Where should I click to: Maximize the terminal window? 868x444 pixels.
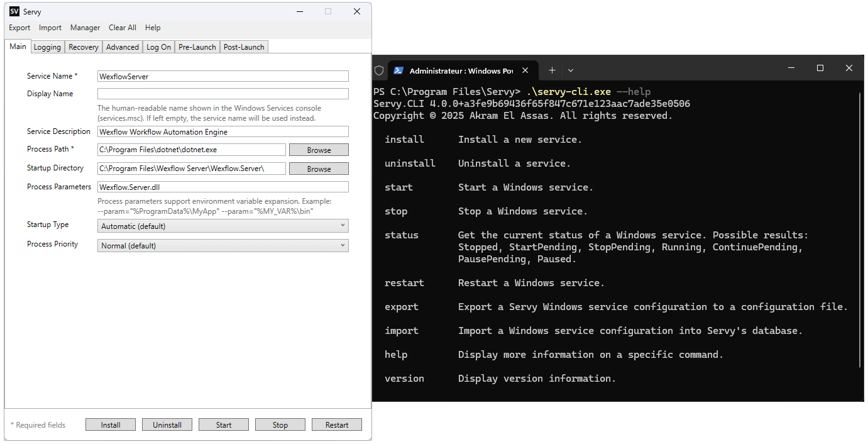820,68
